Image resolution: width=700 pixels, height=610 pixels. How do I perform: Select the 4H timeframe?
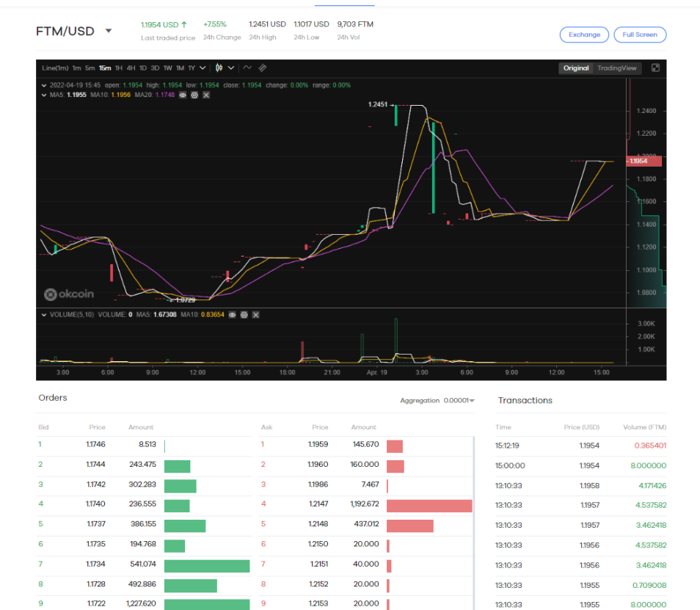(131, 68)
